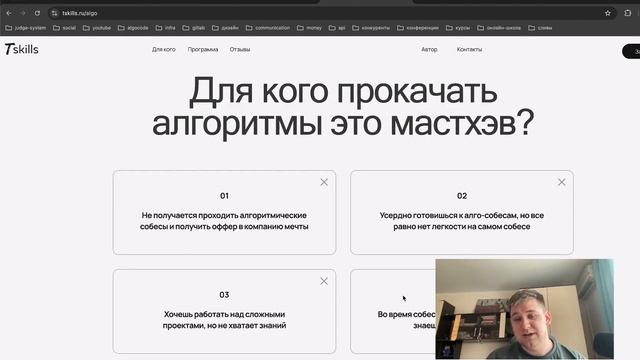Bookmark this page with the star icon
Image resolution: width=640 pixels, height=360 pixels.
pyautogui.click(x=608, y=13)
